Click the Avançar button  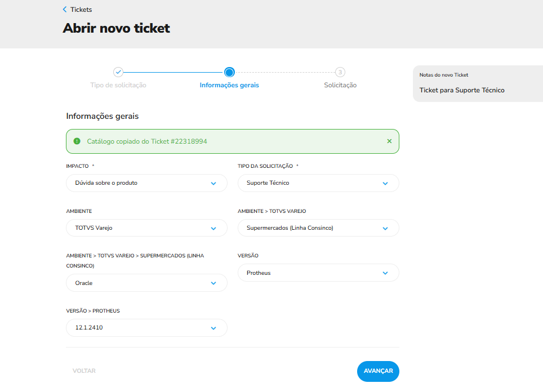click(x=377, y=371)
